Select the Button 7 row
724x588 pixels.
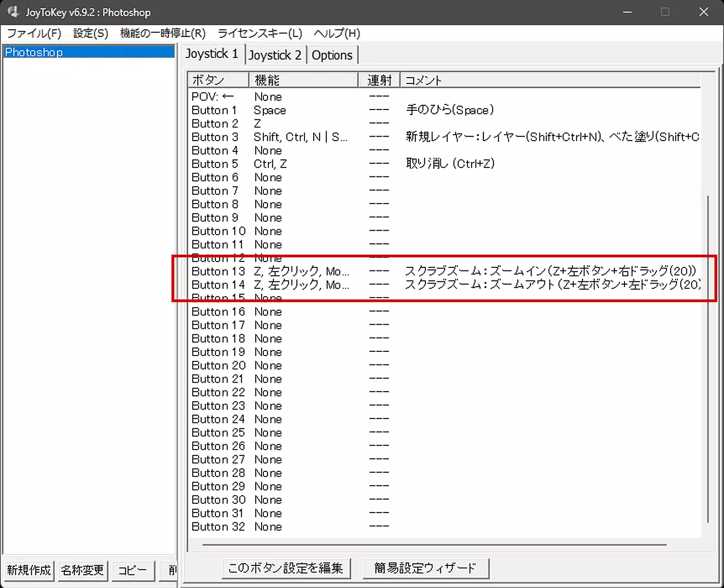click(x=444, y=191)
